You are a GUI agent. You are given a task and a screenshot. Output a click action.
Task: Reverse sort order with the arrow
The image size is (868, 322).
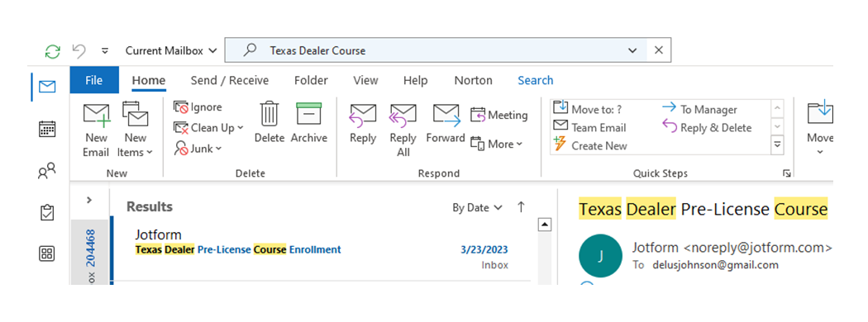[521, 207]
